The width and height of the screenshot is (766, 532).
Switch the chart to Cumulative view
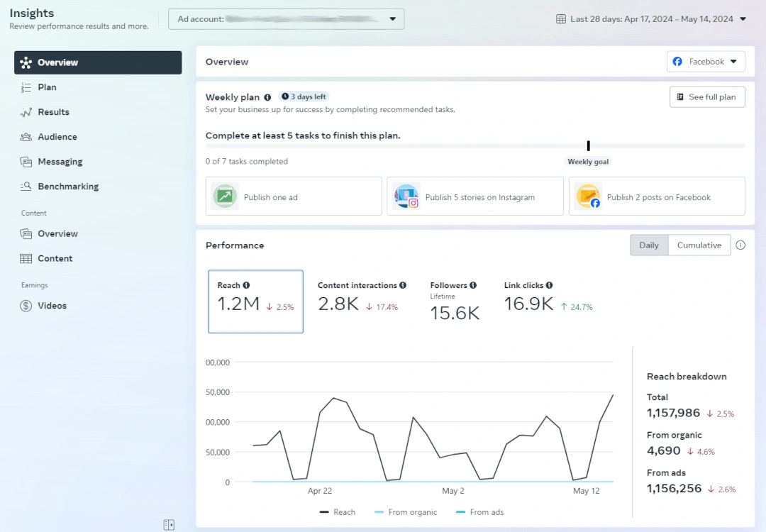click(699, 245)
